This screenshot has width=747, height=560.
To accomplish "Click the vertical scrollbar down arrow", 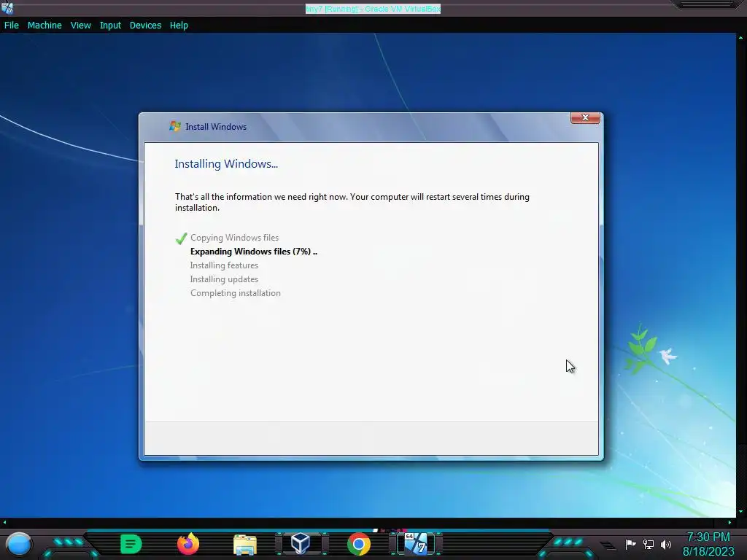I will point(741,512).
